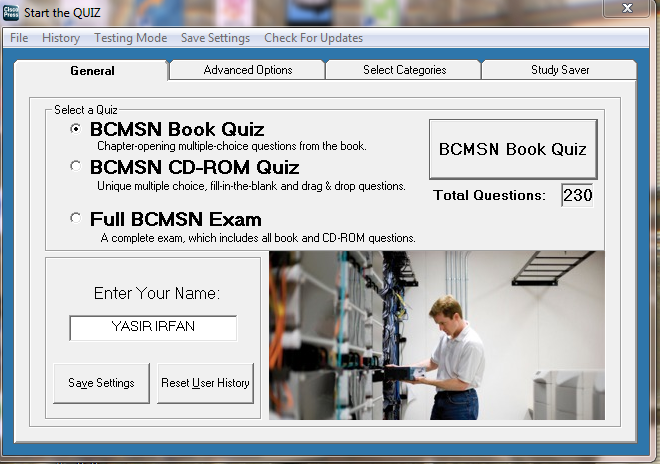This screenshot has height=464, width=662.
Task: Open the History menu
Action: 61,38
